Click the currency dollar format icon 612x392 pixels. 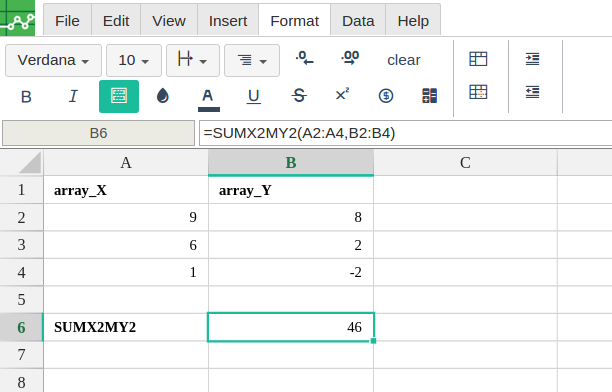[386, 96]
